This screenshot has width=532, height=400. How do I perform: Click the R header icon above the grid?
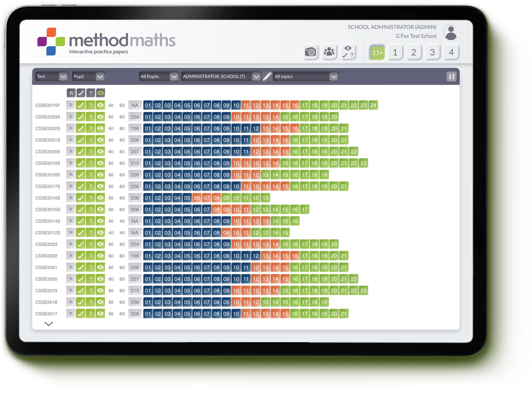pyautogui.click(x=71, y=92)
